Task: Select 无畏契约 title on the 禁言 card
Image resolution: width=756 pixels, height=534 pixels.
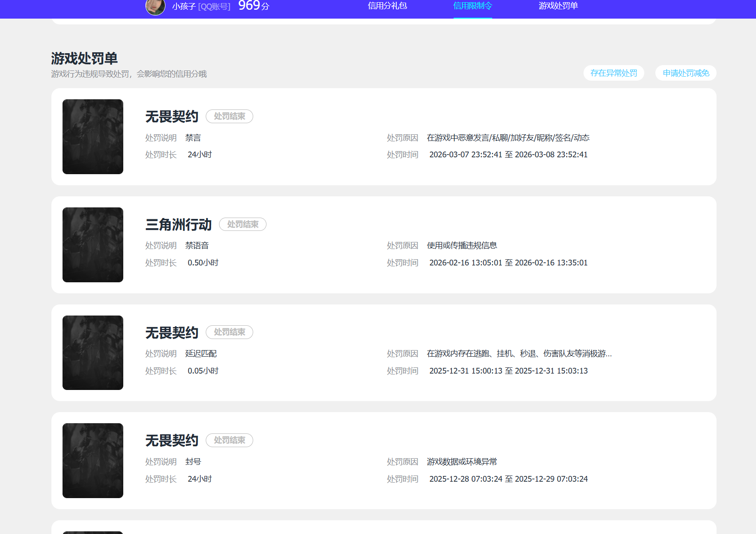Action: [x=172, y=117]
